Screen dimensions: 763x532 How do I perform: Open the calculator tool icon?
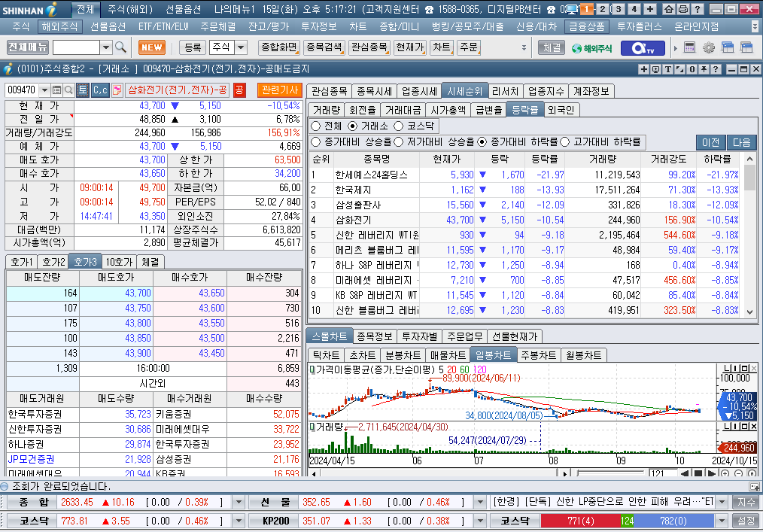pos(689,47)
